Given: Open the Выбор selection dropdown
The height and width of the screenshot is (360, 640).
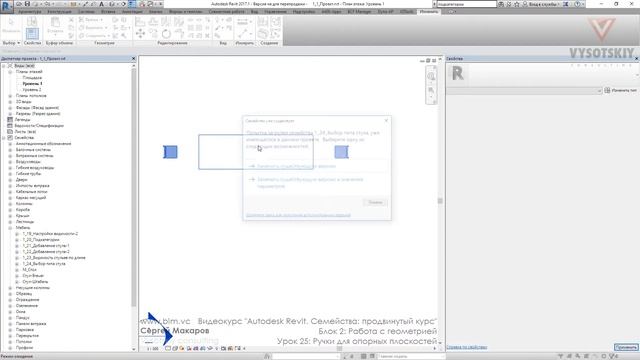Looking at the screenshot, I should [x=11, y=43].
